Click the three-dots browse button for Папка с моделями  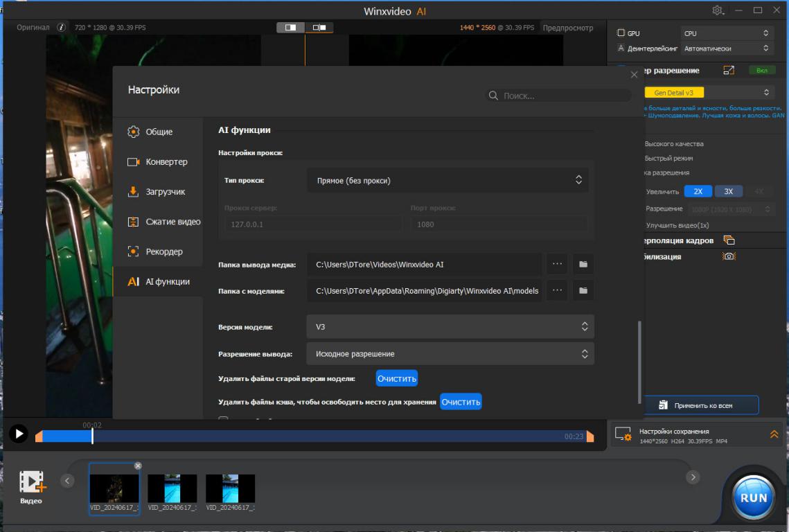557,291
